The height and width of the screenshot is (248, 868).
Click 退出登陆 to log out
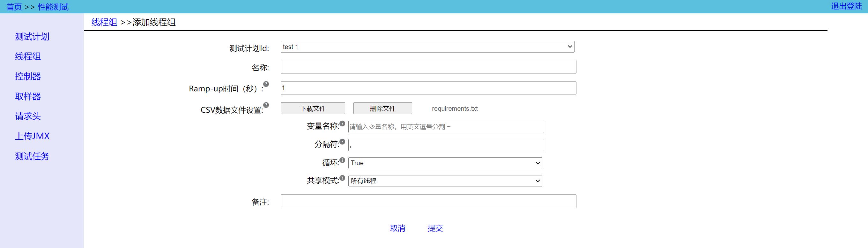(846, 6)
